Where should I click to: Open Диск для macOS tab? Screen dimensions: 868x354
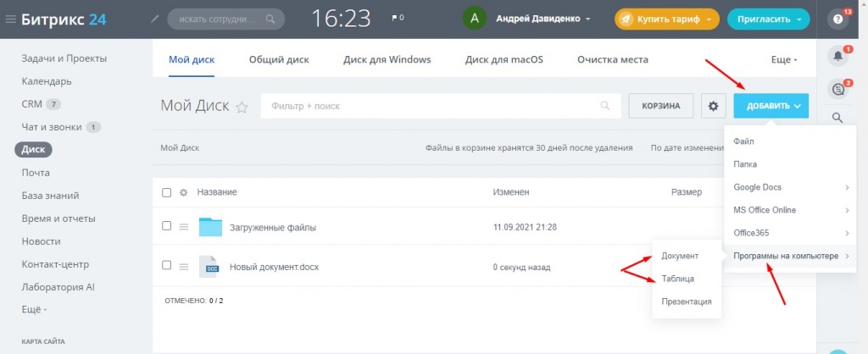click(x=504, y=59)
